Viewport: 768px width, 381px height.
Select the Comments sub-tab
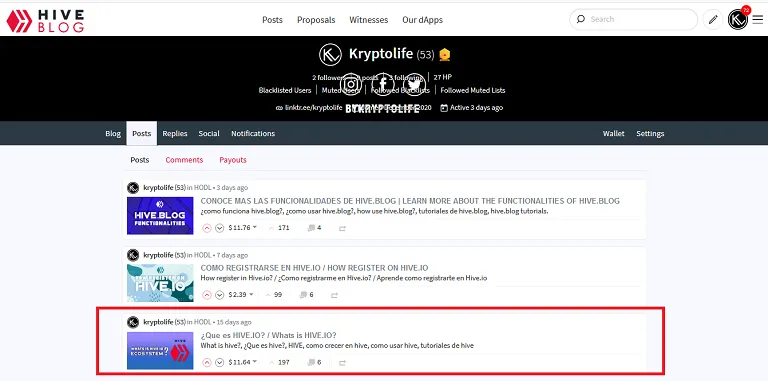point(184,160)
